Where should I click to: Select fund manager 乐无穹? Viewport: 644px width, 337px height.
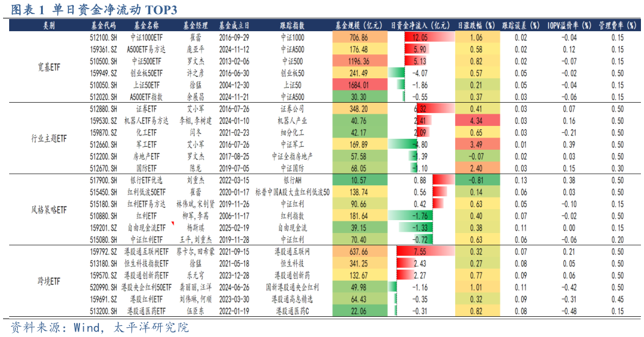tap(196, 276)
